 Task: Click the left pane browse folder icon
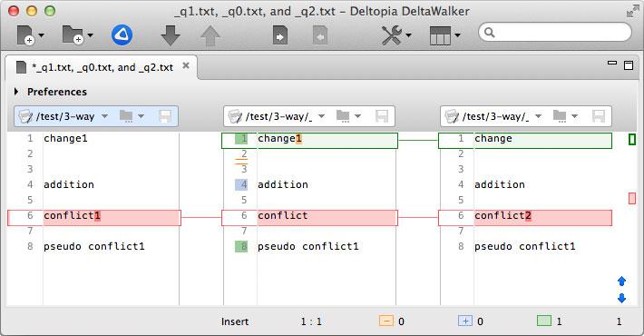(126, 116)
